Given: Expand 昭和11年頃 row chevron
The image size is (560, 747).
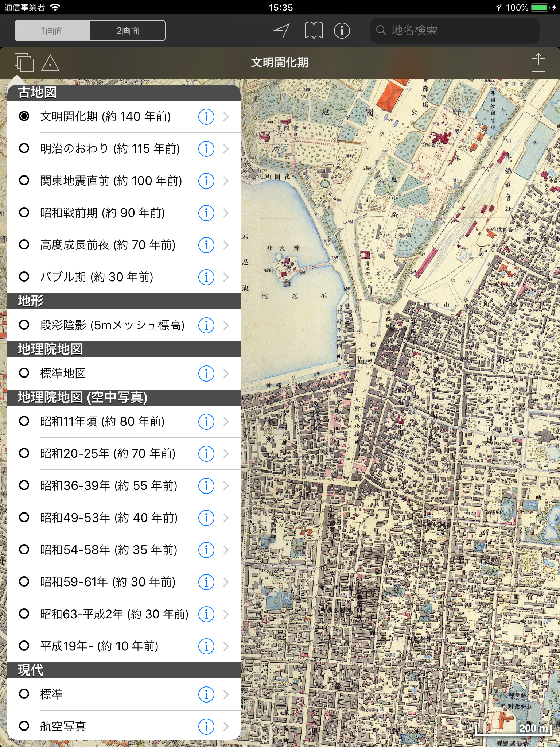Looking at the screenshot, I should 226,422.
